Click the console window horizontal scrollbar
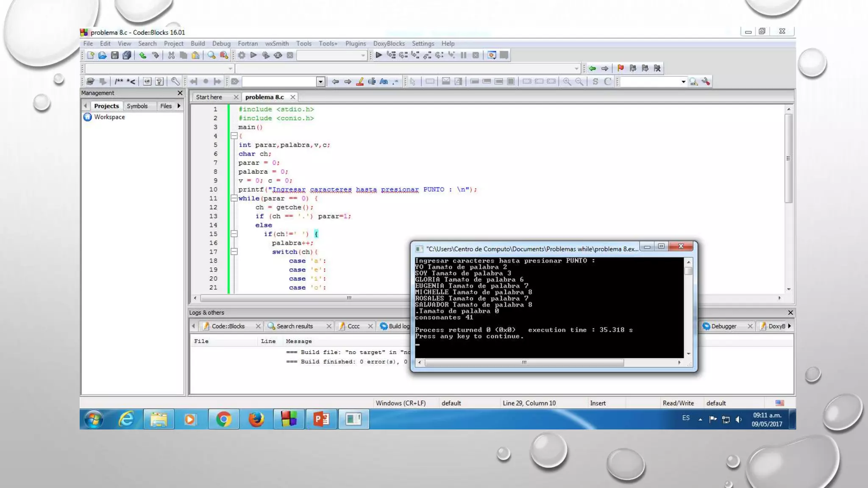868x488 pixels. tap(524, 363)
